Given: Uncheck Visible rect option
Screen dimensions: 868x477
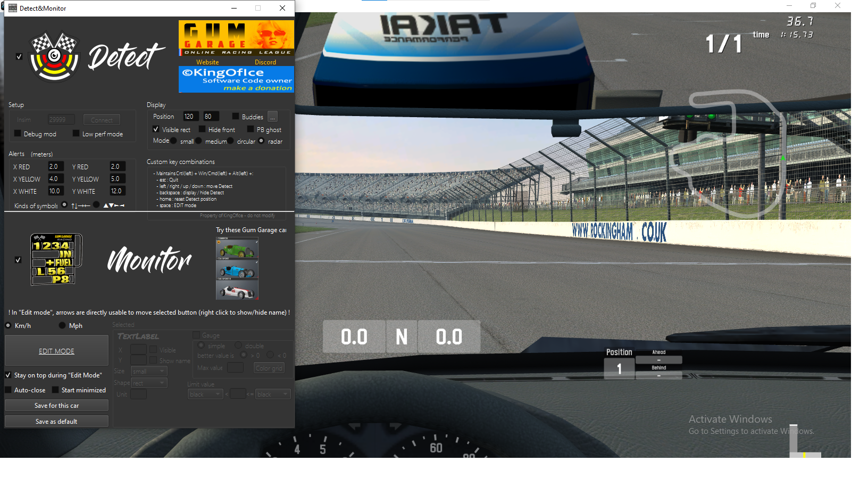Looking at the screenshot, I should click(156, 129).
